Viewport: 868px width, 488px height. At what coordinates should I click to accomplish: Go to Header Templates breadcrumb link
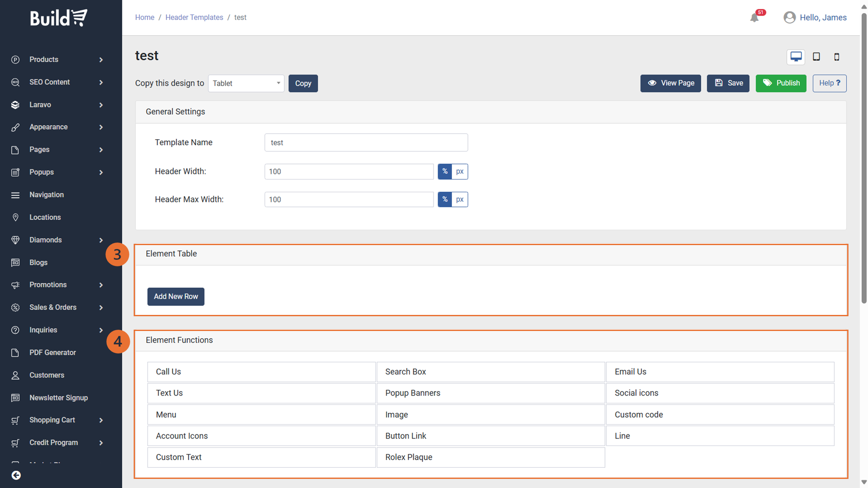194,17
